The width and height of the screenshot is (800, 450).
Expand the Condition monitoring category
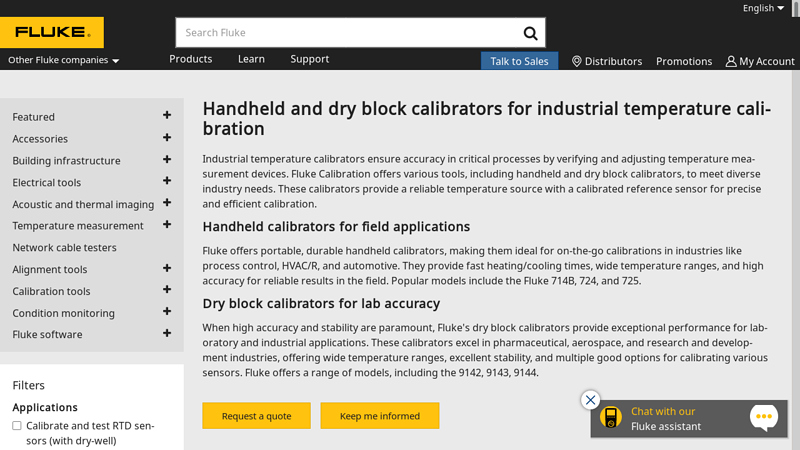click(x=167, y=311)
